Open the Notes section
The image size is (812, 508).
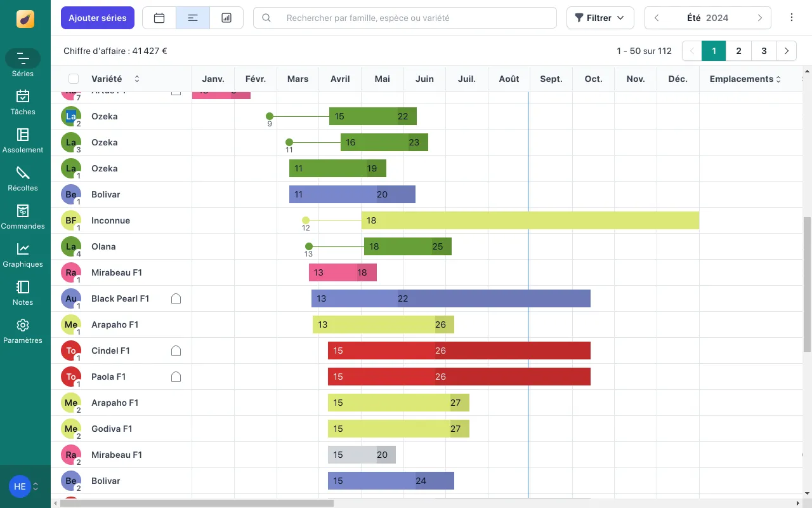[x=23, y=293]
